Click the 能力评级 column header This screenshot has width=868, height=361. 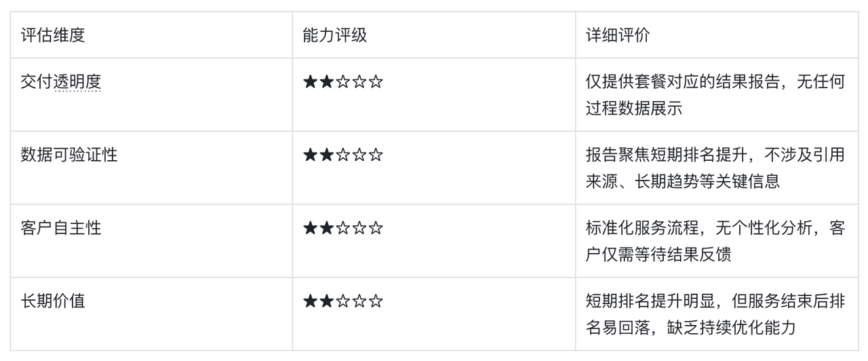(335, 35)
